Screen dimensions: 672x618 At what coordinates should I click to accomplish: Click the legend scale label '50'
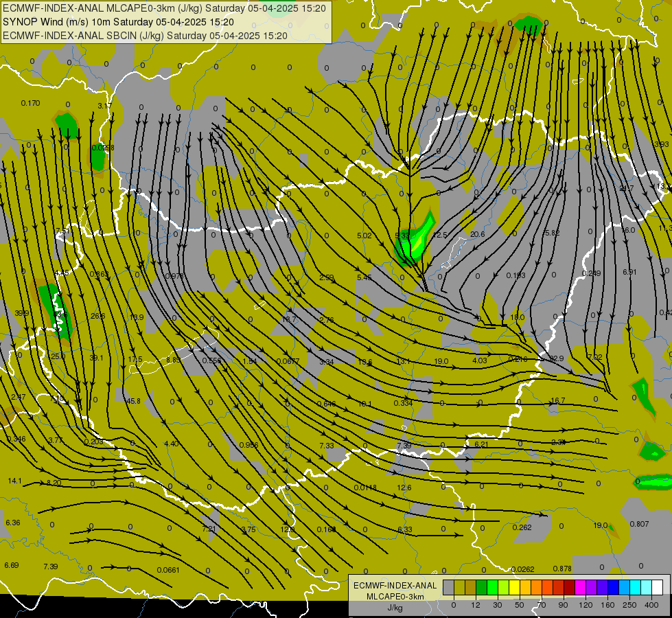(520, 605)
